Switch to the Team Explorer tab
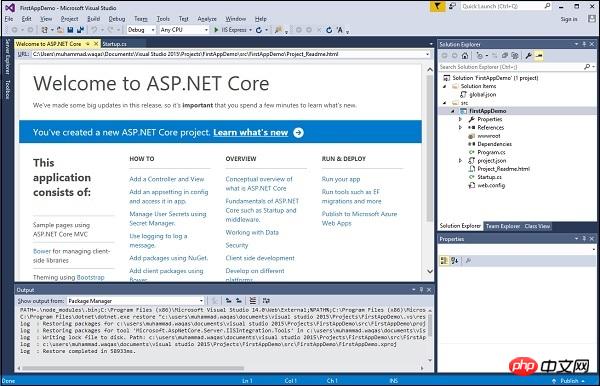This screenshot has width=600, height=386. 503,226
